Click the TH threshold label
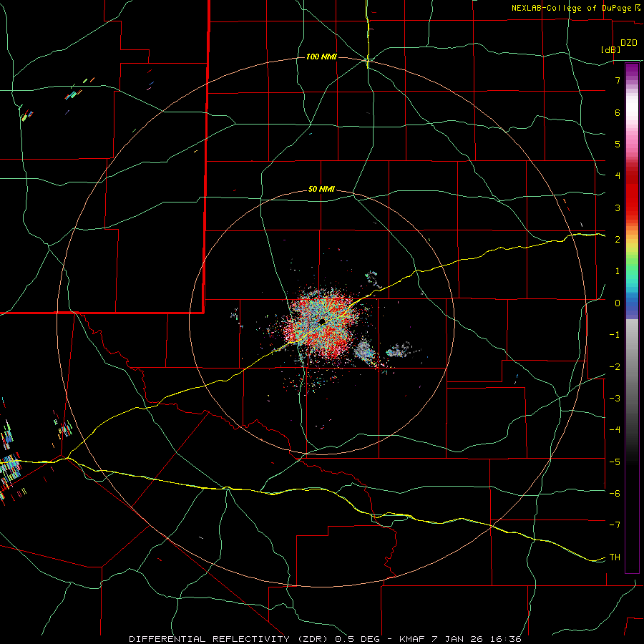644x644 pixels. click(615, 557)
